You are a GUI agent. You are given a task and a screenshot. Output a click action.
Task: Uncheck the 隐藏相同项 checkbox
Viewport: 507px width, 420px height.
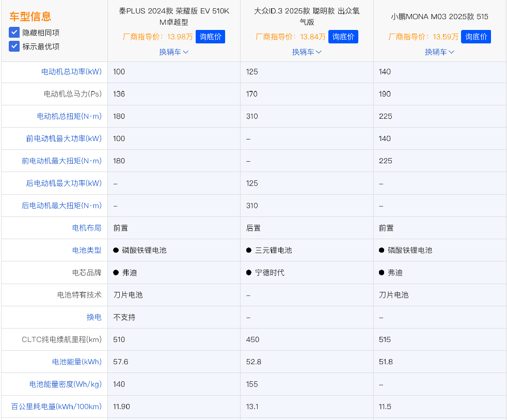click(x=14, y=33)
